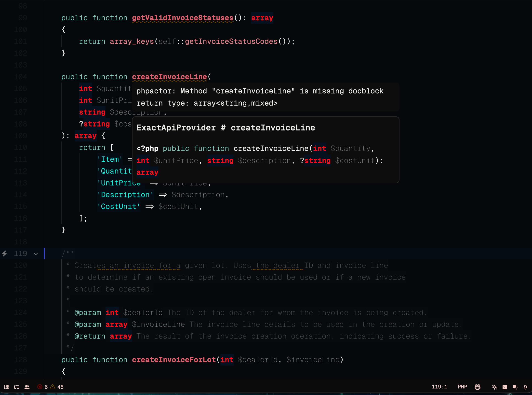Open the PHP language selector
The image size is (532, 395).
point(462,387)
